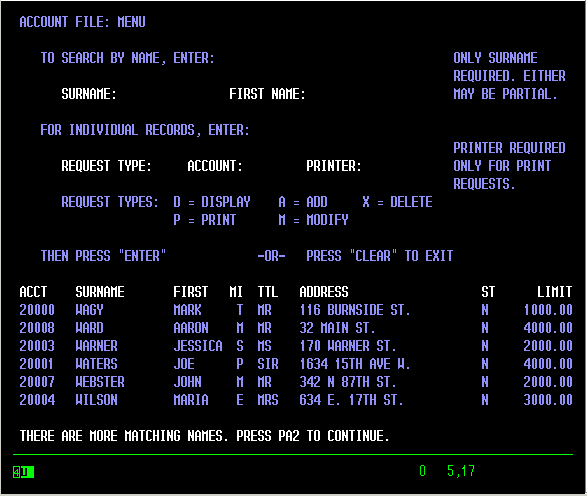This screenshot has height=496, width=587.
Task: Click the MI column header
Action: pos(236,292)
